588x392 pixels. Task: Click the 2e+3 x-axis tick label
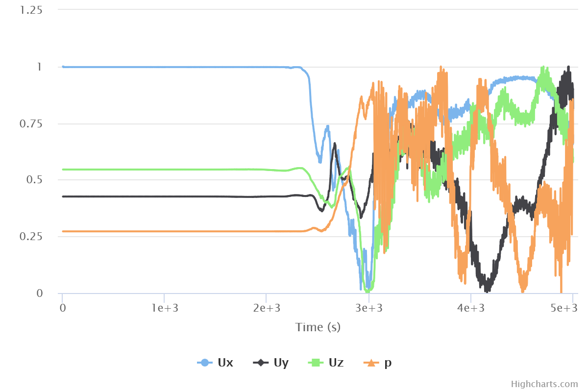(266, 308)
